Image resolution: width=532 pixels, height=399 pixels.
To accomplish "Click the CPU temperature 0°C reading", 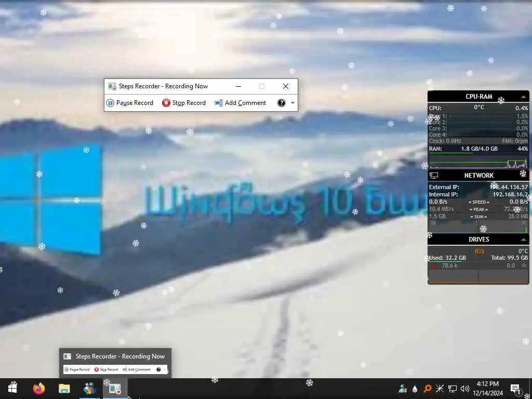I will click(x=479, y=108).
